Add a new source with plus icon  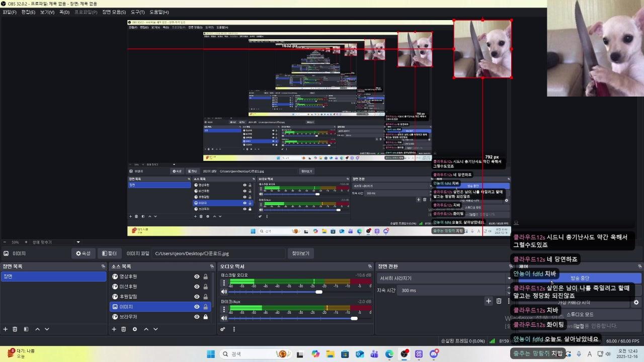(114, 329)
